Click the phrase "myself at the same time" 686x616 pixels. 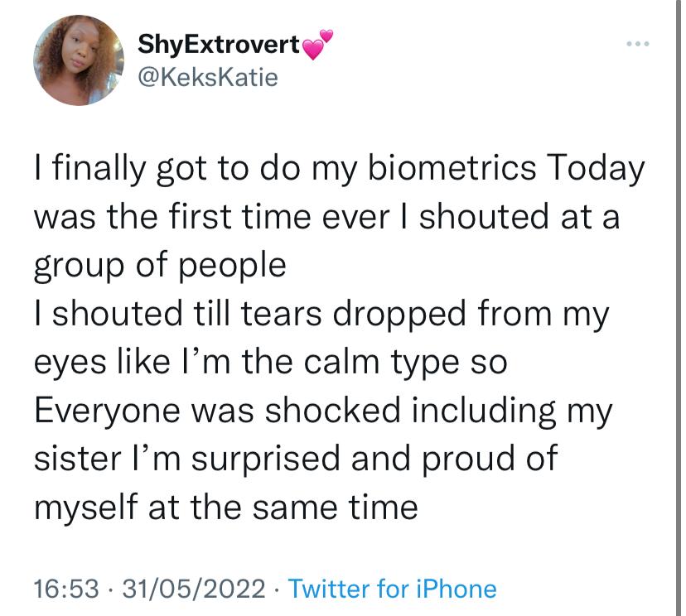point(225,508)
